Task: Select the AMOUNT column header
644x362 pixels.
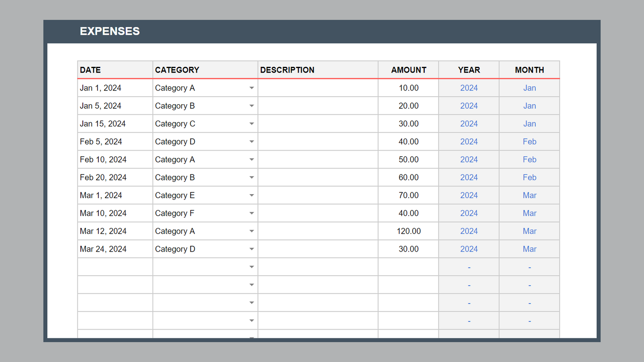Action: tap(408, 70)
